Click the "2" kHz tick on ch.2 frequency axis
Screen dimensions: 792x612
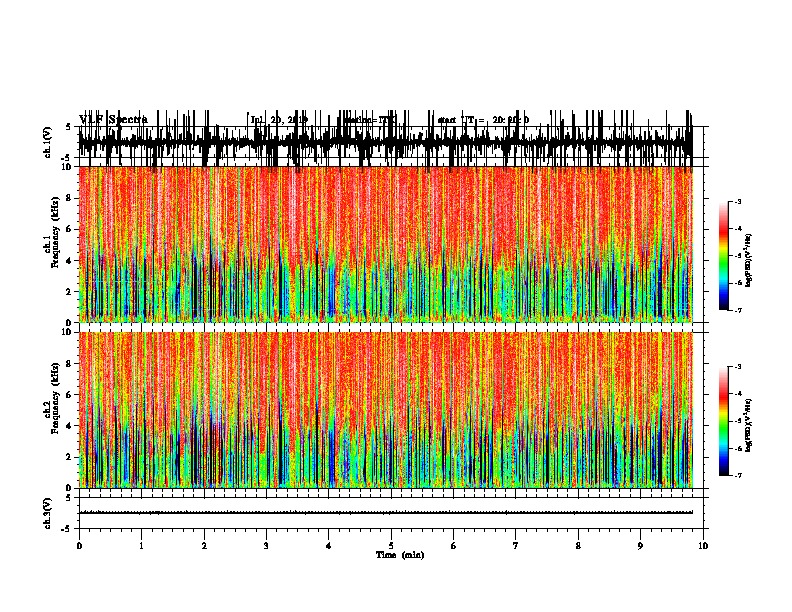70,457
